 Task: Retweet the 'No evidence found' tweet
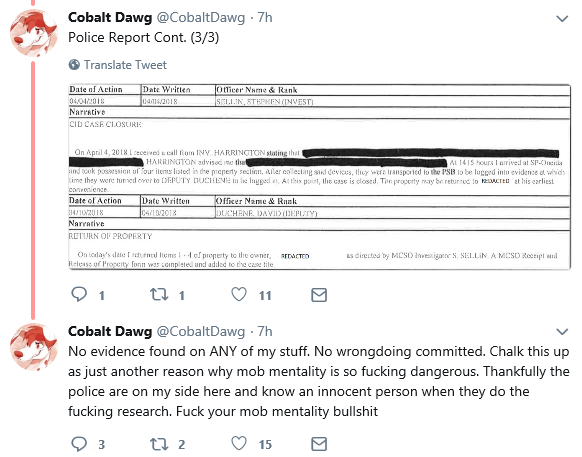pos(159,444)
